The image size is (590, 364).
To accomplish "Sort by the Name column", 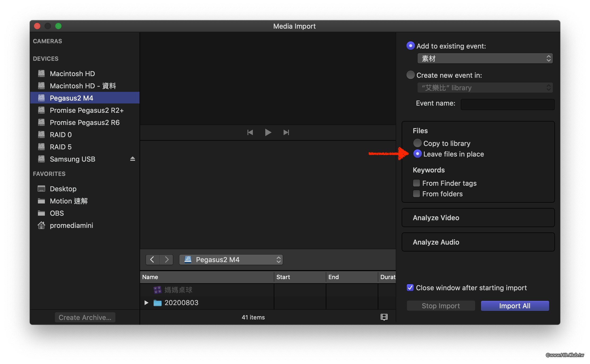I will pos(207,277).
